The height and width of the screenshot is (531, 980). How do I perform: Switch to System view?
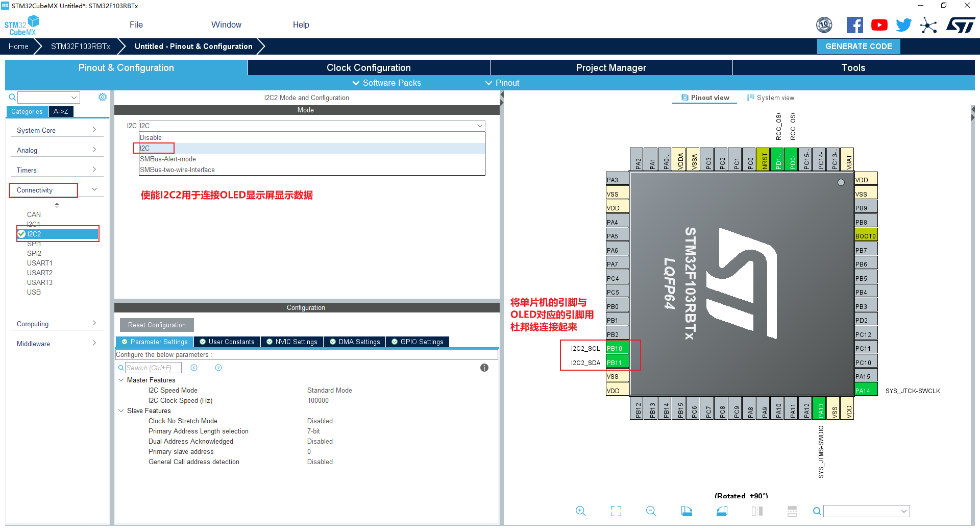771,98
